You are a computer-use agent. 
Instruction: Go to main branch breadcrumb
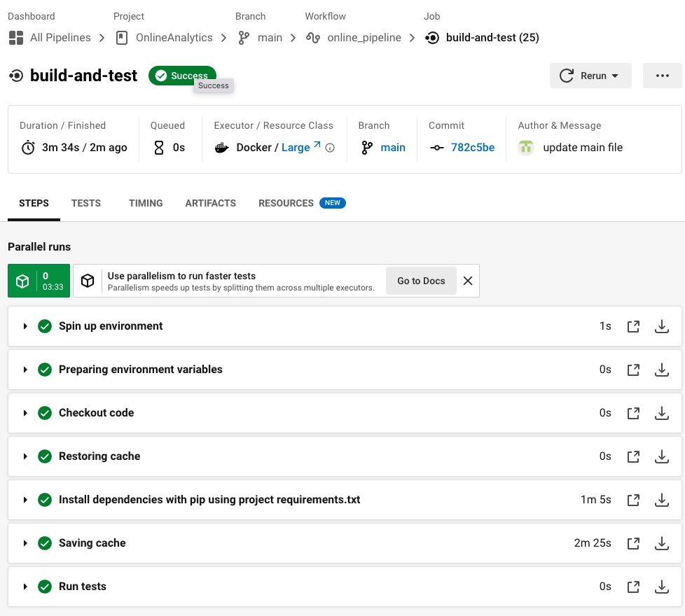pyautogui.click(x=270, y=38)
